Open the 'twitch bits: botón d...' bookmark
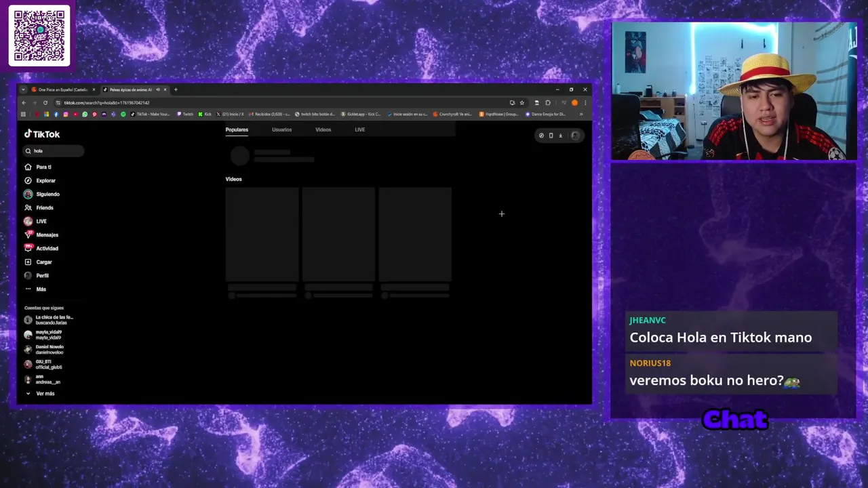868x488 pixels. (315, 114)
